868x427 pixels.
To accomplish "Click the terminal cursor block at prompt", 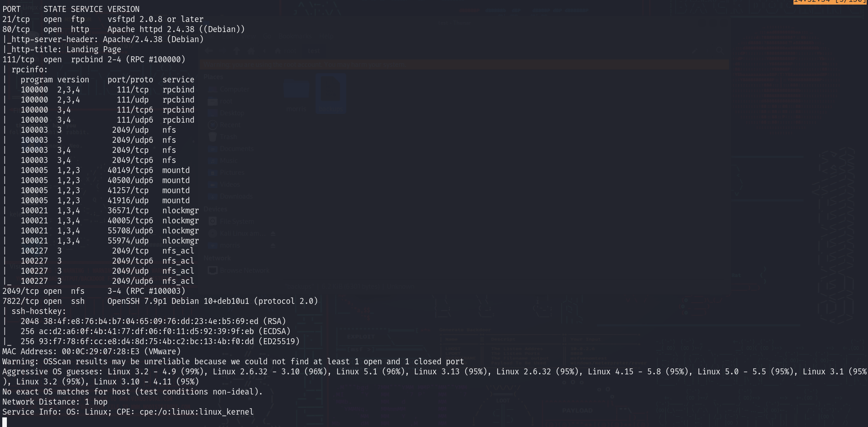I will coord(5,422).
